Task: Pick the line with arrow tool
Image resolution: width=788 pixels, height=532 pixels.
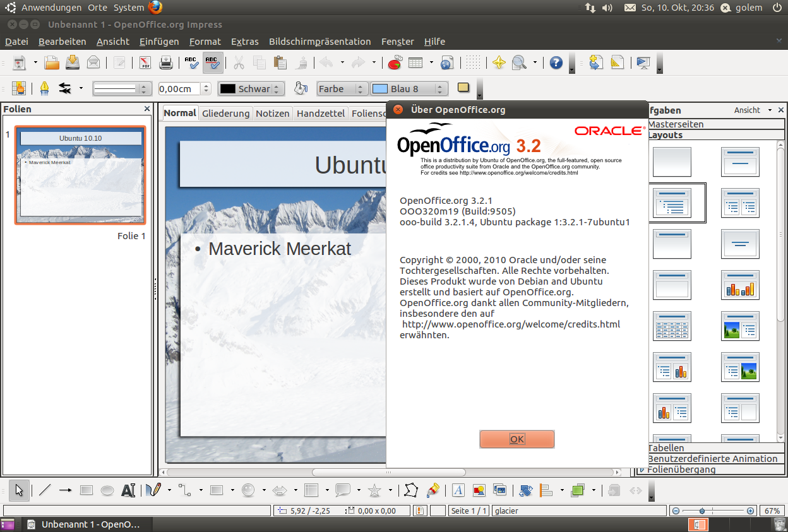Action: 66,490
